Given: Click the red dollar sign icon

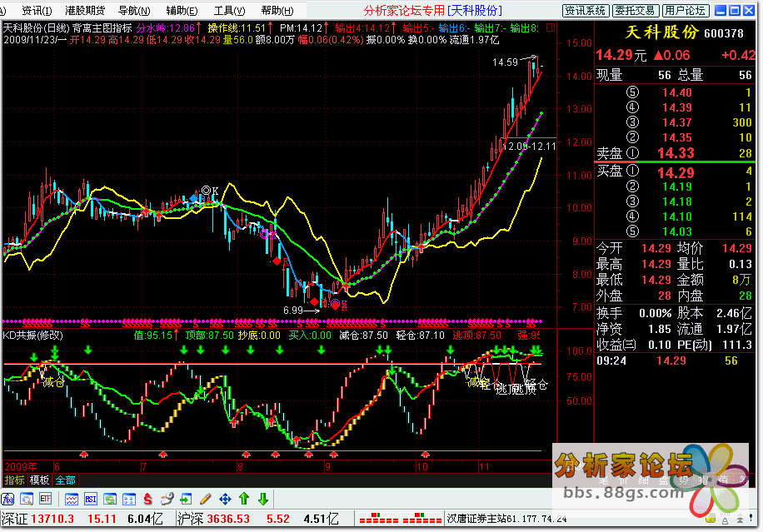Looking at the screenshot, I should (x=148, y=499).
